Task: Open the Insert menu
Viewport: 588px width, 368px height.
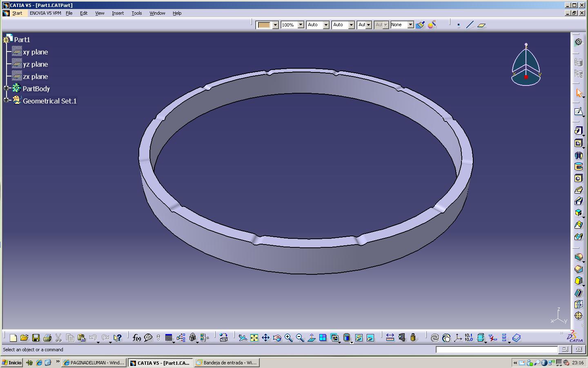Action: [118, 13]
